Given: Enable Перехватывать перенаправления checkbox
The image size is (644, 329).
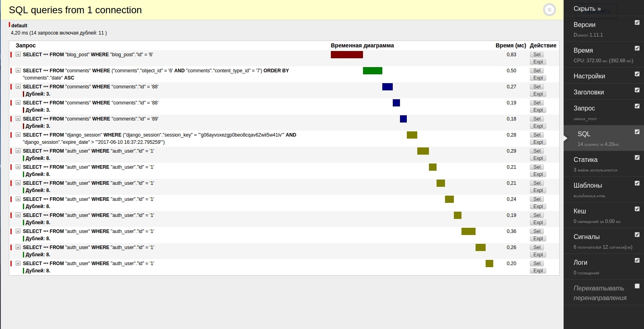Looking at the screenshot, I should click(637, 286).
